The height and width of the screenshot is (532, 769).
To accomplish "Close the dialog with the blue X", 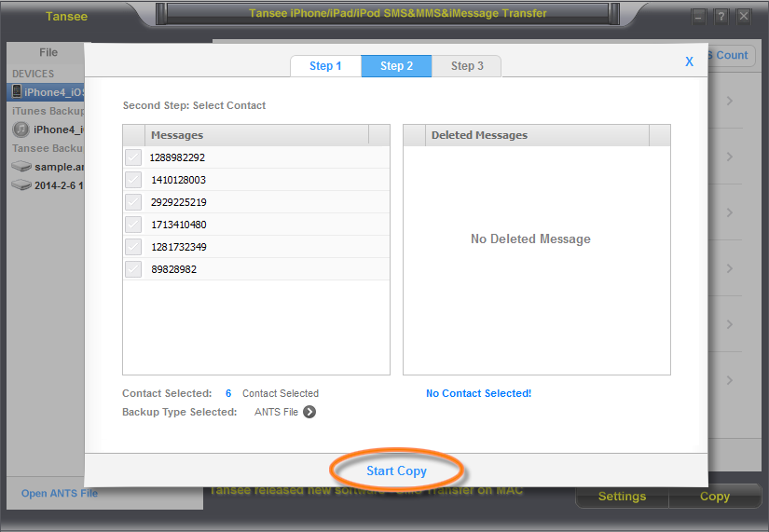I will click(689, 61).
